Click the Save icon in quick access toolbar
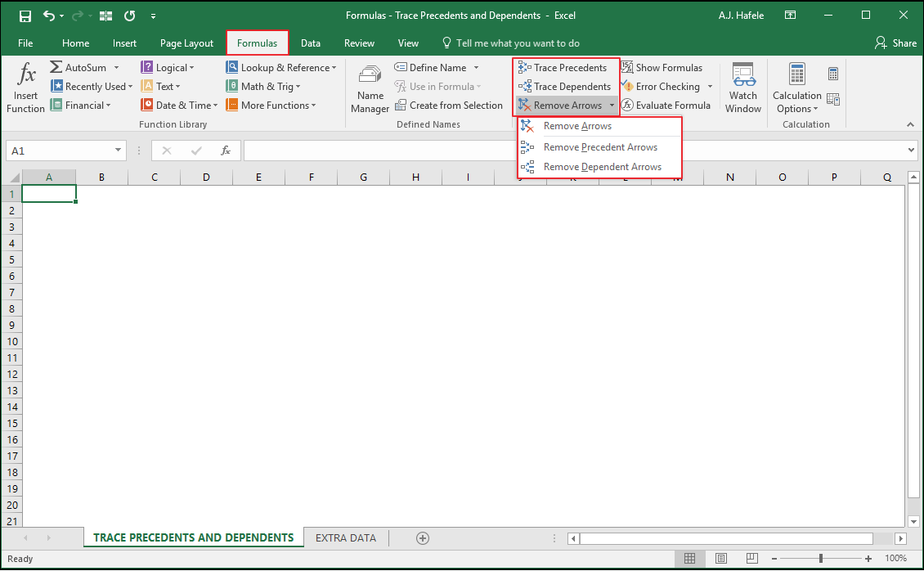Screen dimensions: 924x571 25,16
